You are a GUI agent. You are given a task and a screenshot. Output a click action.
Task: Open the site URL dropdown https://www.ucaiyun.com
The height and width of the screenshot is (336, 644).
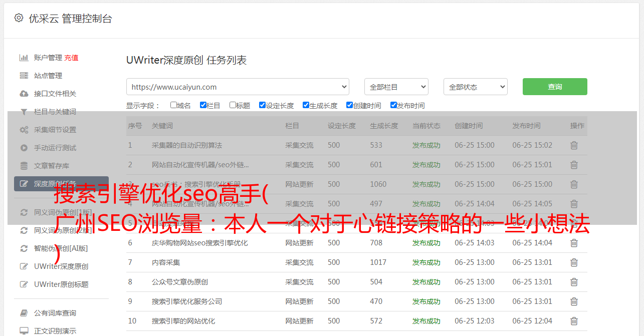point(238,87)
